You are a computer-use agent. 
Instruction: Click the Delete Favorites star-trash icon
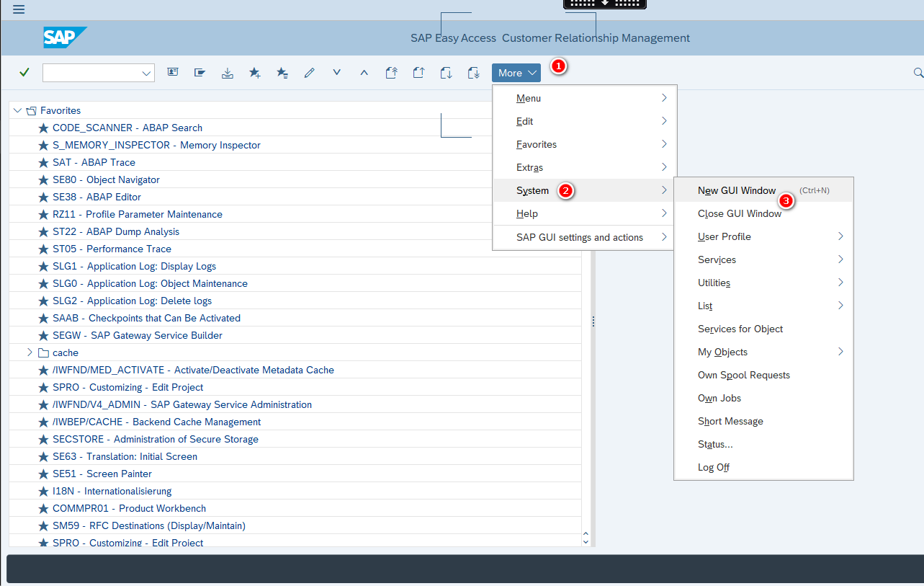click(x=282, y=72)
